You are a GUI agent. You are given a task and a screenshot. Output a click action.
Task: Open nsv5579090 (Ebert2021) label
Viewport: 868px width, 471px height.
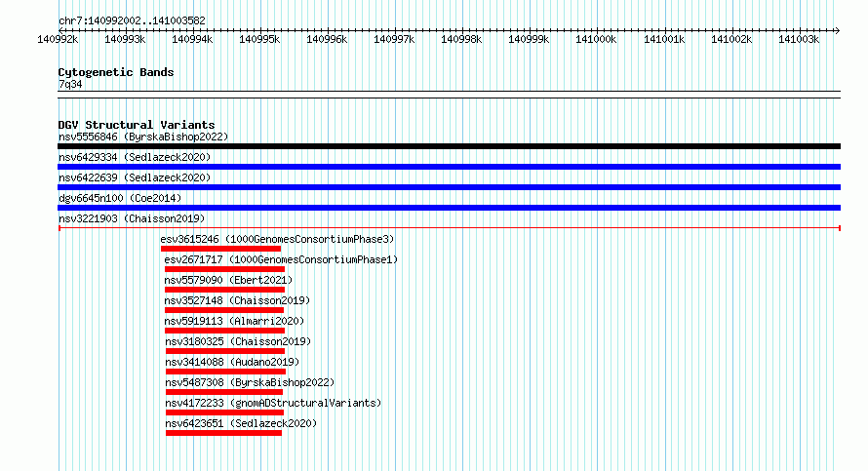pyautogui.click(x=228, y=280)
